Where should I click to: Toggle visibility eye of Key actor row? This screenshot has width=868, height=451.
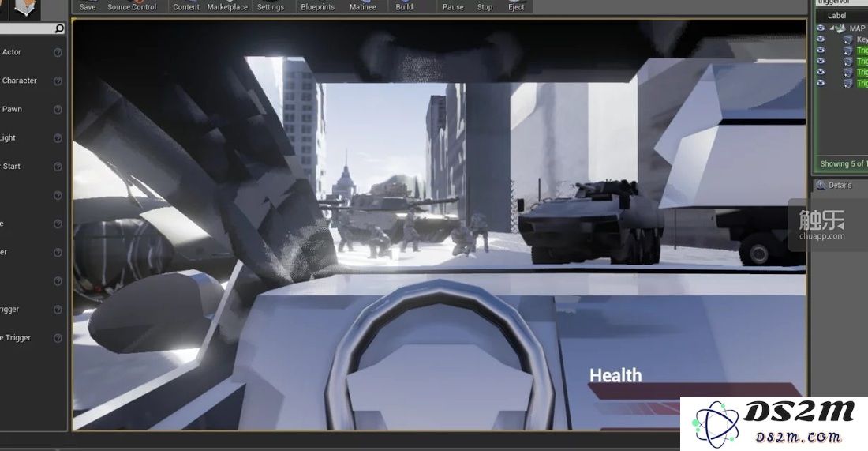[x=821, y=39]
